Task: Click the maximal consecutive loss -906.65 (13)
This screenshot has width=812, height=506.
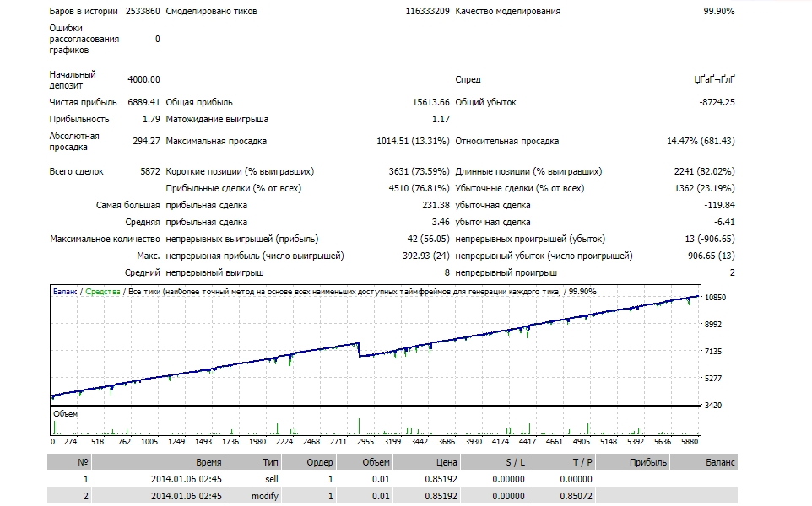Action: tap(710, 256)
